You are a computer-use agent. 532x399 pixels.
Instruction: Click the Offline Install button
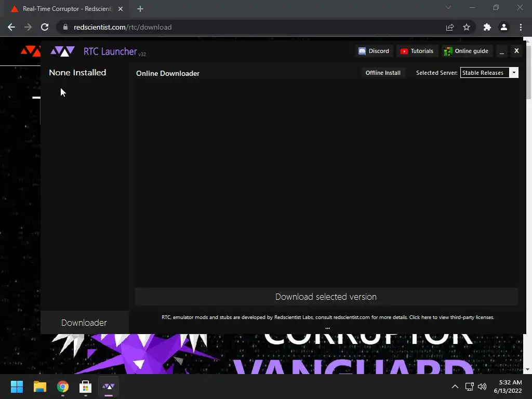(383, 73)
